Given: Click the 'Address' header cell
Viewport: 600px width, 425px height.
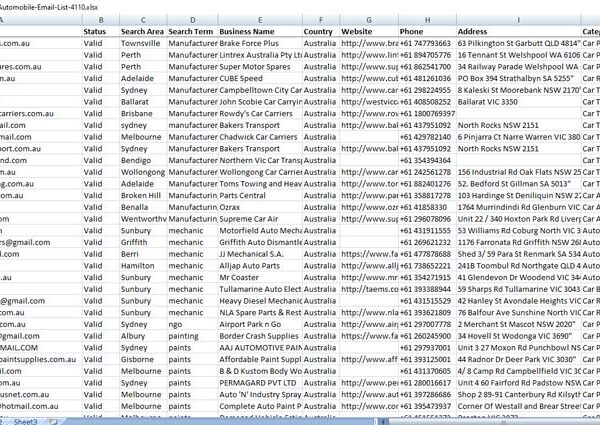Looking at the screenshot, I should (x=519, y=32).
